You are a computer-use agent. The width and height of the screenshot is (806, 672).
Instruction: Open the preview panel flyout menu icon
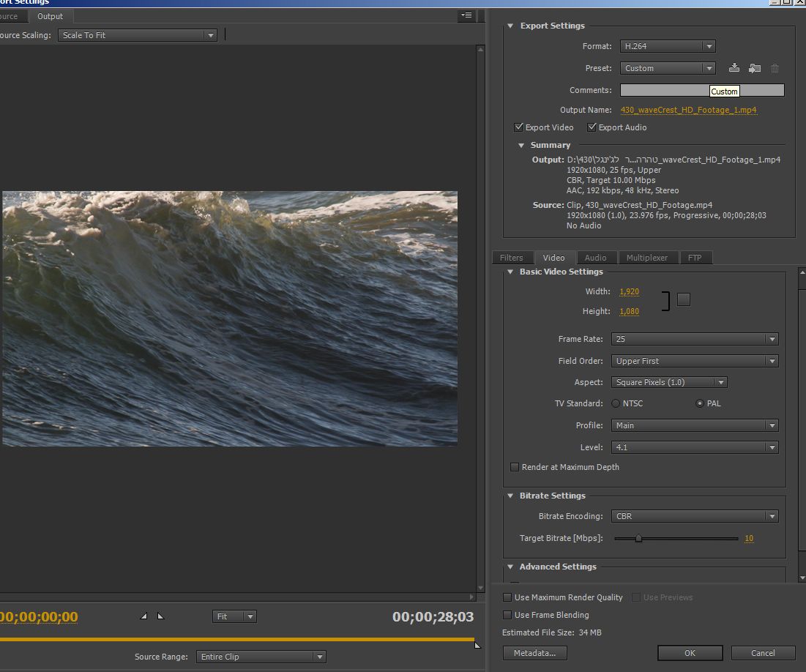point(466,15)
